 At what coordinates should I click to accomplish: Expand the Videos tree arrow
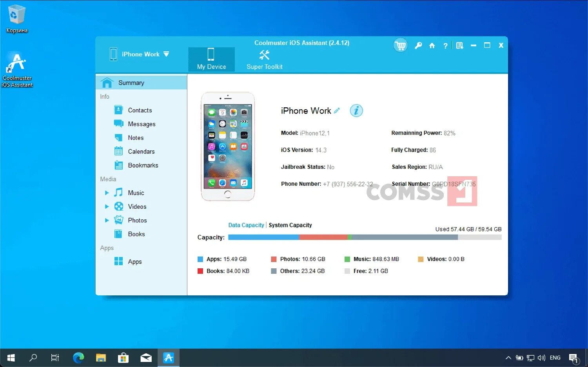click(107, 206)
